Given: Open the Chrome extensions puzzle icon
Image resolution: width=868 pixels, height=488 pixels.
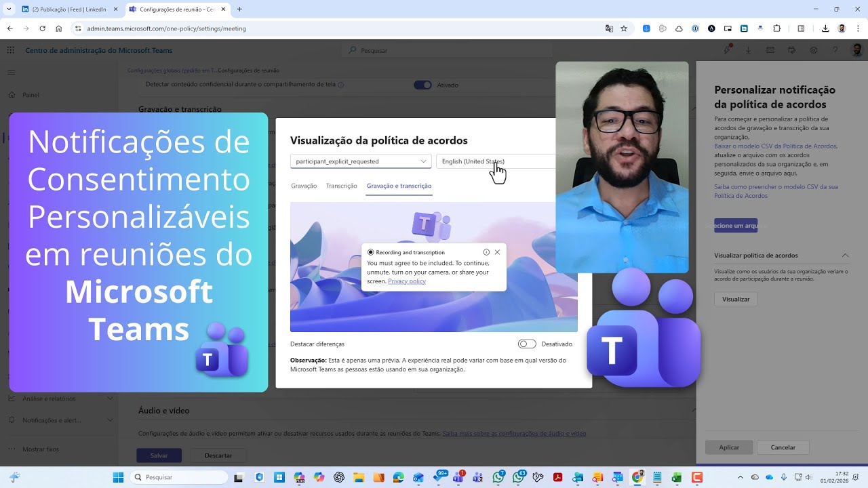Looking at the screenshot, I should [777, 28].
